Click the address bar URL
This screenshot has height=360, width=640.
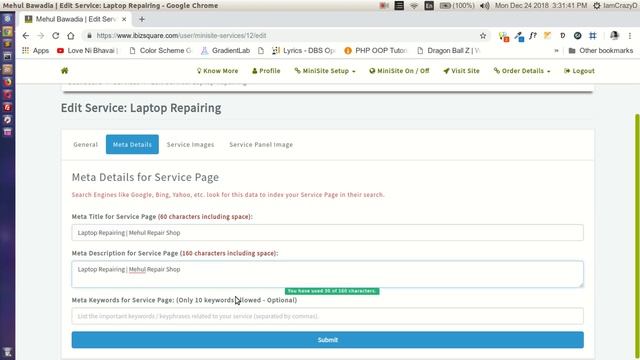181,36
